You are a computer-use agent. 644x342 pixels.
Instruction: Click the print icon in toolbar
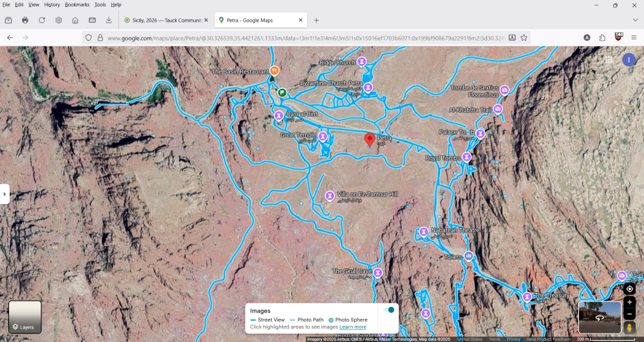(25, 20)
